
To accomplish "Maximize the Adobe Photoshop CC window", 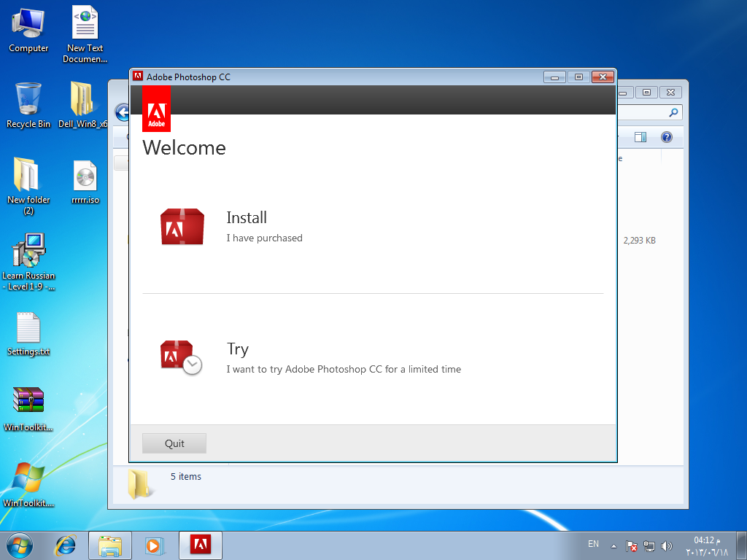I will click(578, 77).
